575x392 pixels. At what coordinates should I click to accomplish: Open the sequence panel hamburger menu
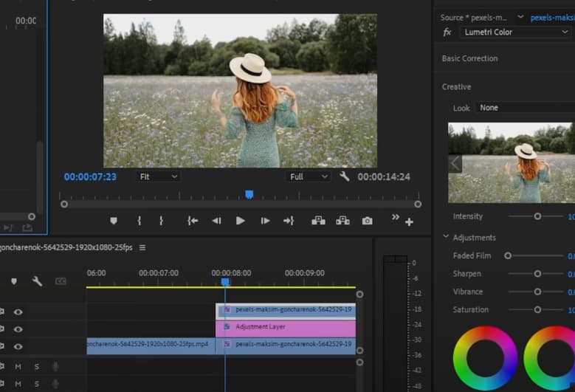[x=142, y=247]
